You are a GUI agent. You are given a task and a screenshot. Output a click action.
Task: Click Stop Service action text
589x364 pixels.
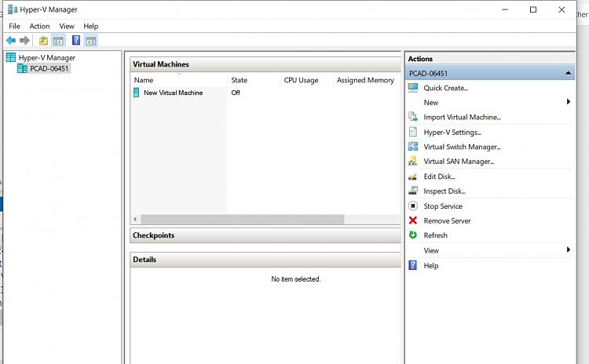(x=443, y=206)
